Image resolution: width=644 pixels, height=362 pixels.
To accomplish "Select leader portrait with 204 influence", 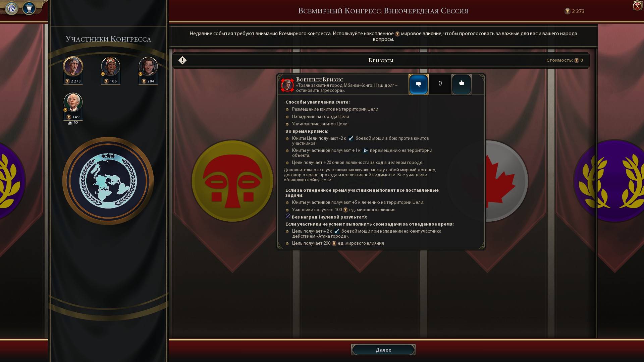I will click(148, 66).
